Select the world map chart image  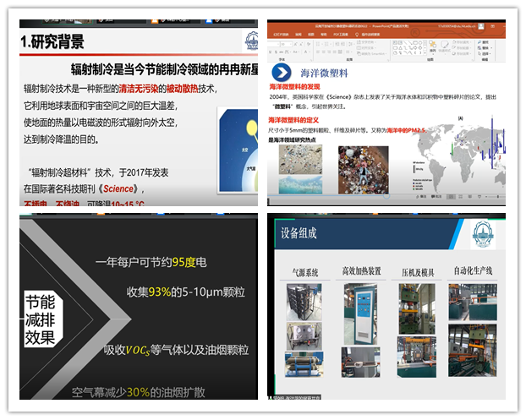[459, 154]
